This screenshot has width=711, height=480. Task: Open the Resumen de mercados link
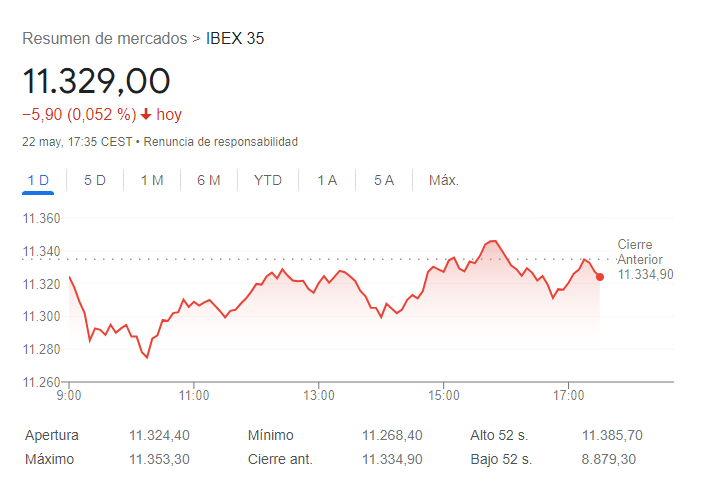[x=104, y=39]
